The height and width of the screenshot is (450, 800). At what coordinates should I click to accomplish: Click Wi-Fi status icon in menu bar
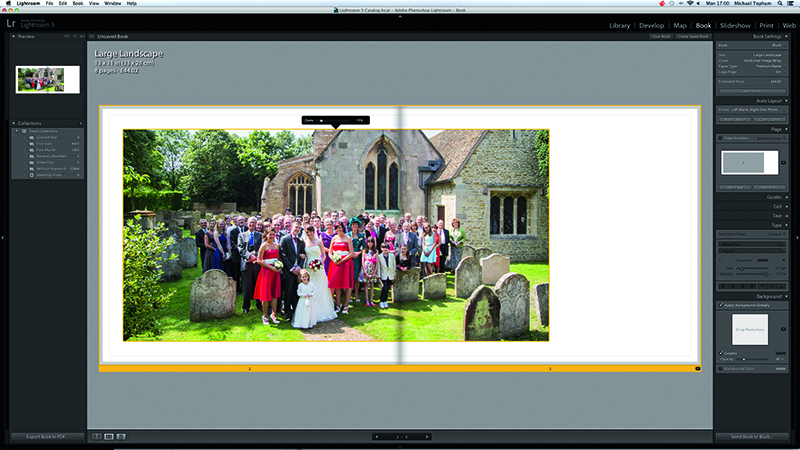coord(690,3)
